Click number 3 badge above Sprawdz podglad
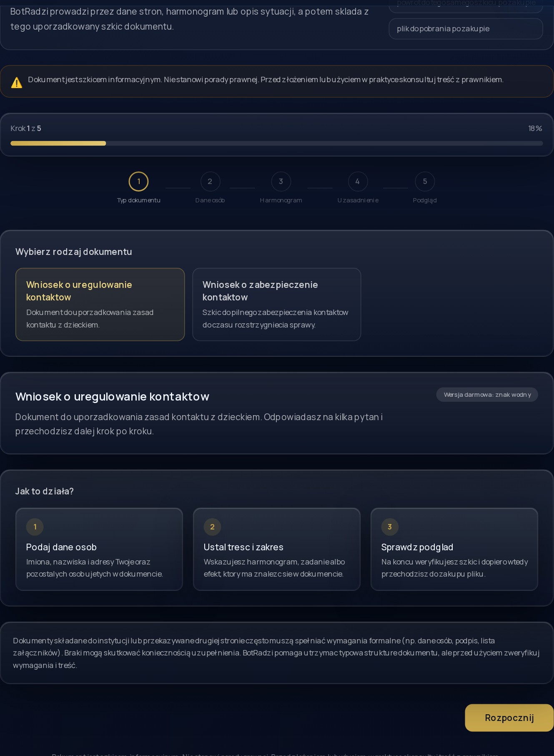The height and width of the screenshot is (756, 554). [x=390, y=527]
